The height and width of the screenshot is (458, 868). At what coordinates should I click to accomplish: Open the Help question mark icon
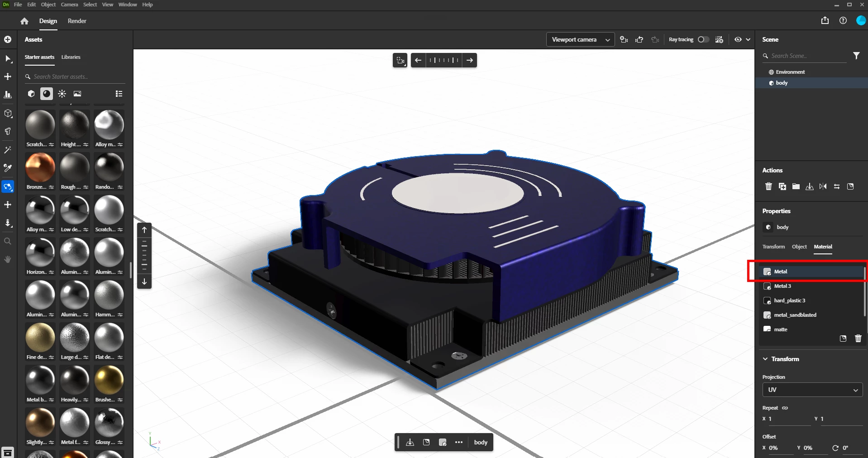point(843,20)
